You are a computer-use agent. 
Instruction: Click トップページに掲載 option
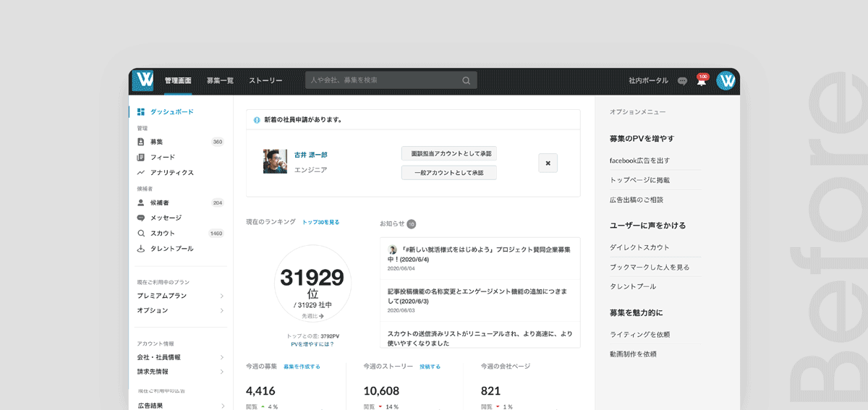639,180
